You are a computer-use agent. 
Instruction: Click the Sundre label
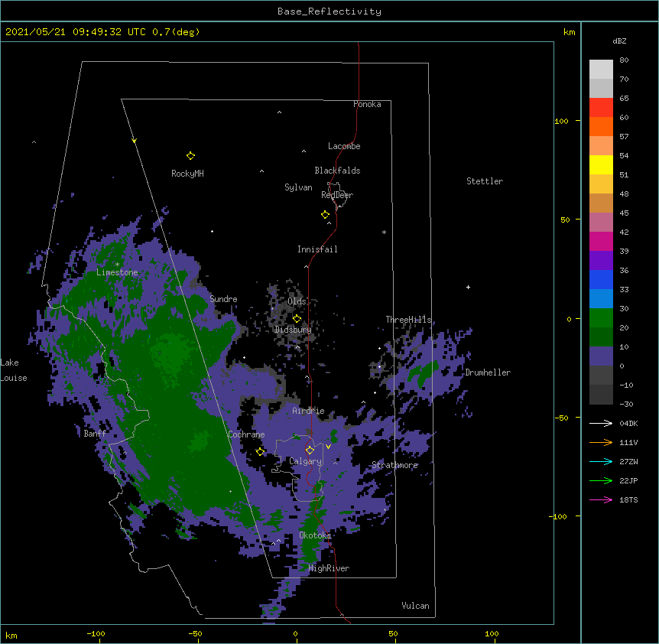tap(223, 299)
